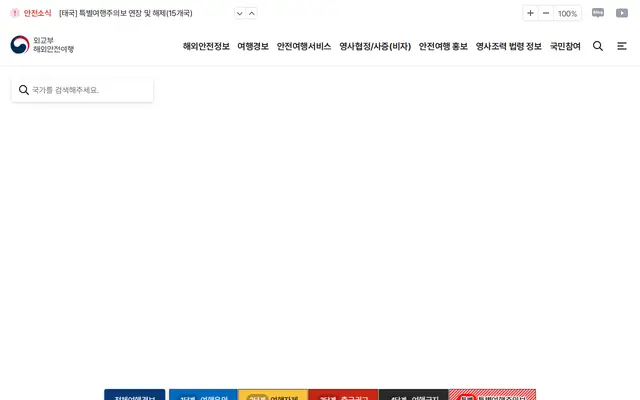Open the 여행경보 menu
This screenshot has width=640, height=400.
253,46
